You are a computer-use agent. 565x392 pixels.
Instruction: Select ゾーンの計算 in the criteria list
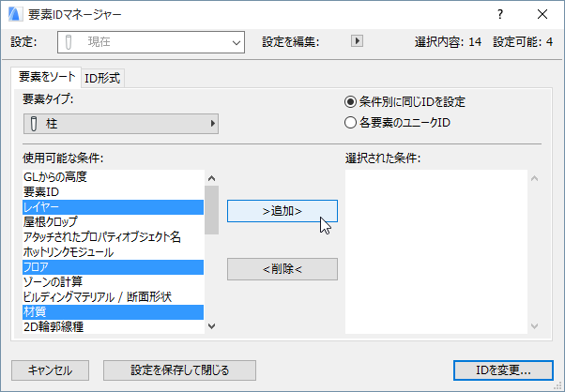112,281
